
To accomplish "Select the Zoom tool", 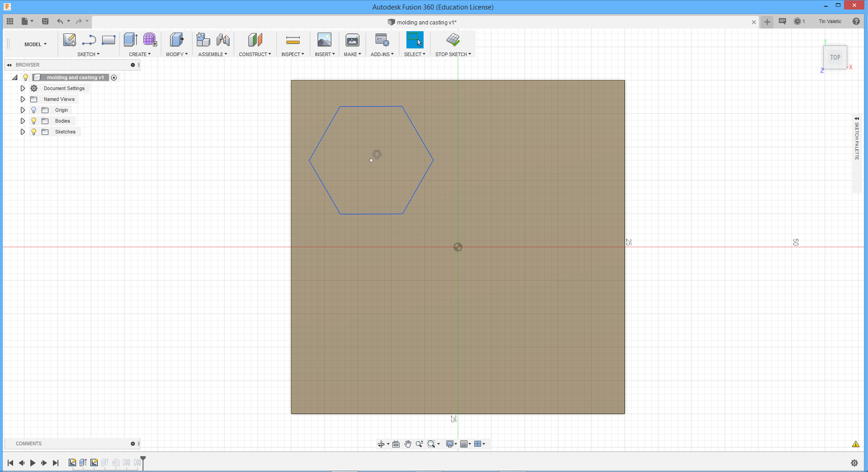I will (x=420, y=444).
